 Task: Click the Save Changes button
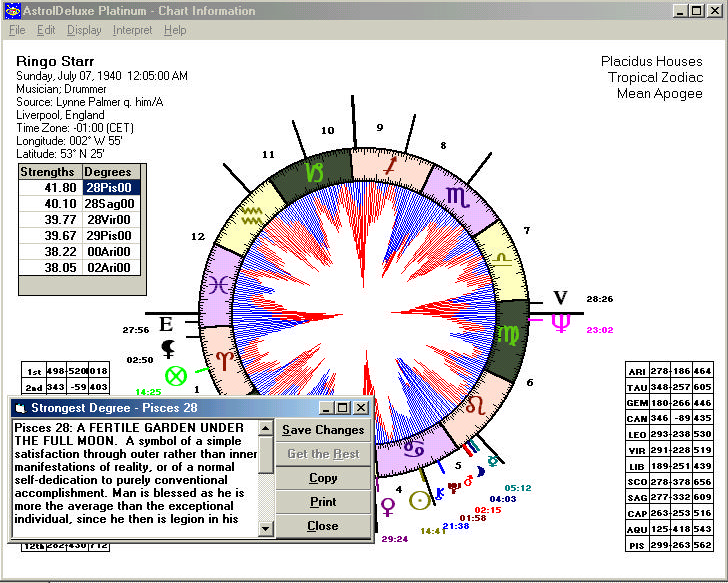tap(323, 430)
